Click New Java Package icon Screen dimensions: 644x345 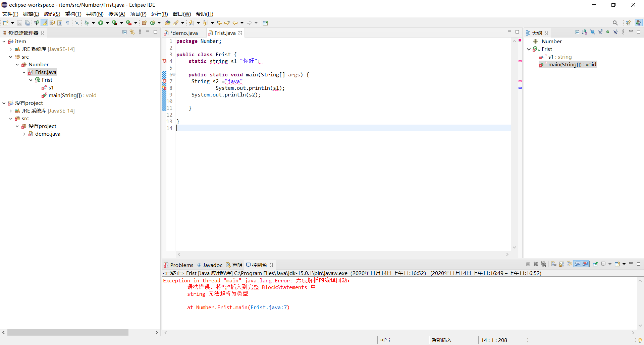(144, 23)
